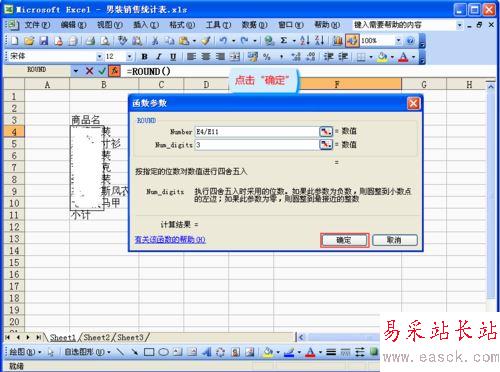Close the 函数参数 dialog with X
The width and height of the screenshot is (500, 372).
point(413,104)
